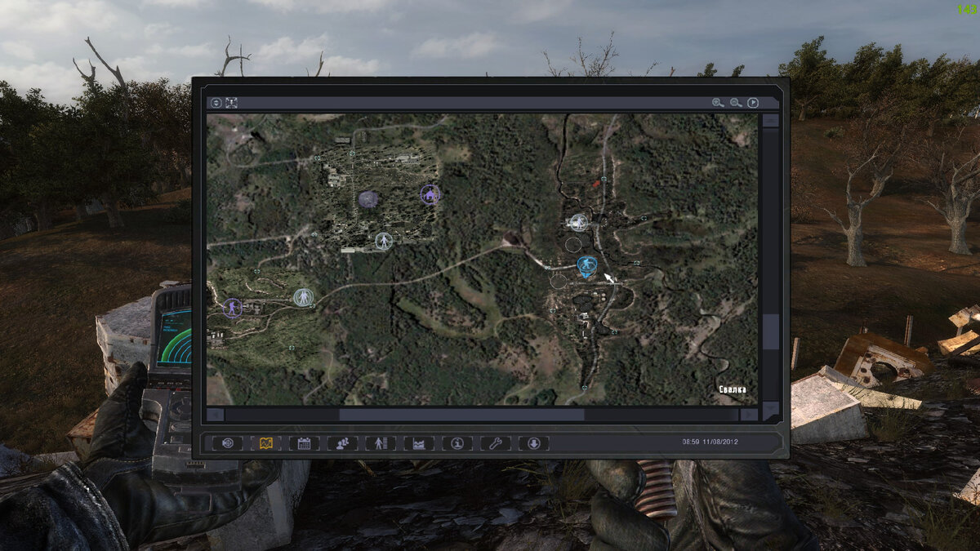Select the purple stalker marker at west edge
The width and height of the screenshot is (980, 551).
point(233,308)
